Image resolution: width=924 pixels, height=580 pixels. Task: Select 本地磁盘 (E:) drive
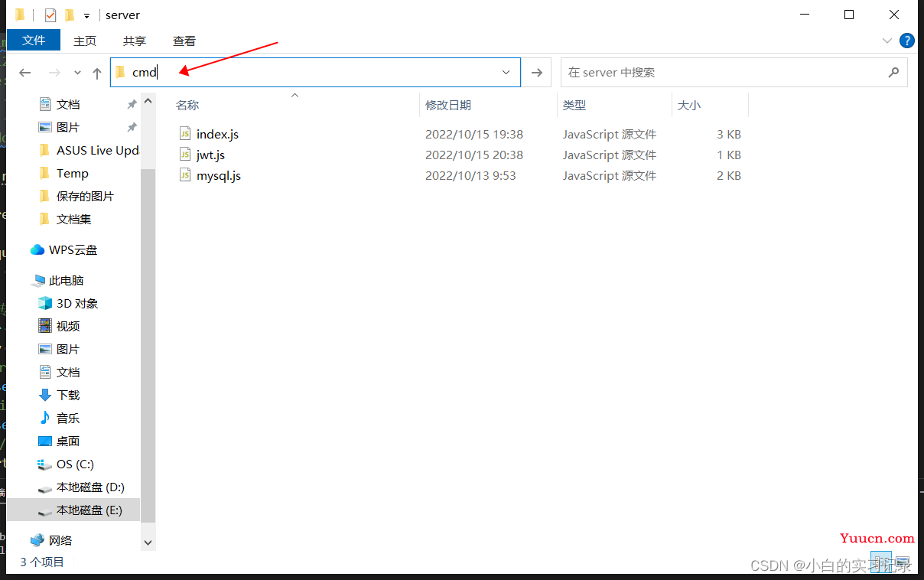coord(73,510)
